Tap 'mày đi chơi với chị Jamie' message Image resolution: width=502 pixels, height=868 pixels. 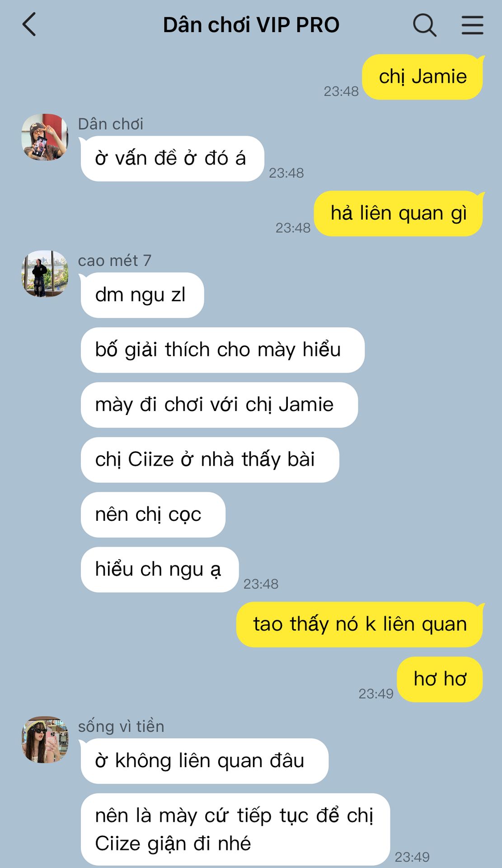(219, 405)
